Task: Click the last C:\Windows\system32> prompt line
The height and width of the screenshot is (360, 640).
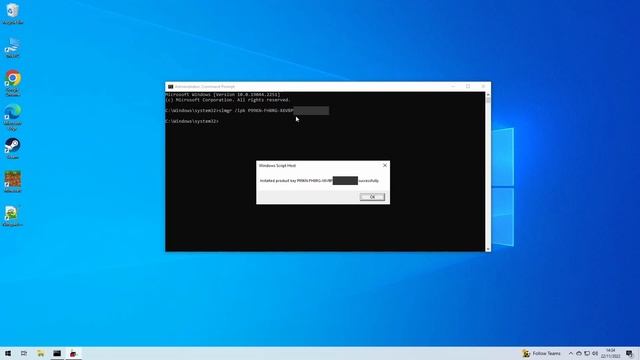Action: 192,121
